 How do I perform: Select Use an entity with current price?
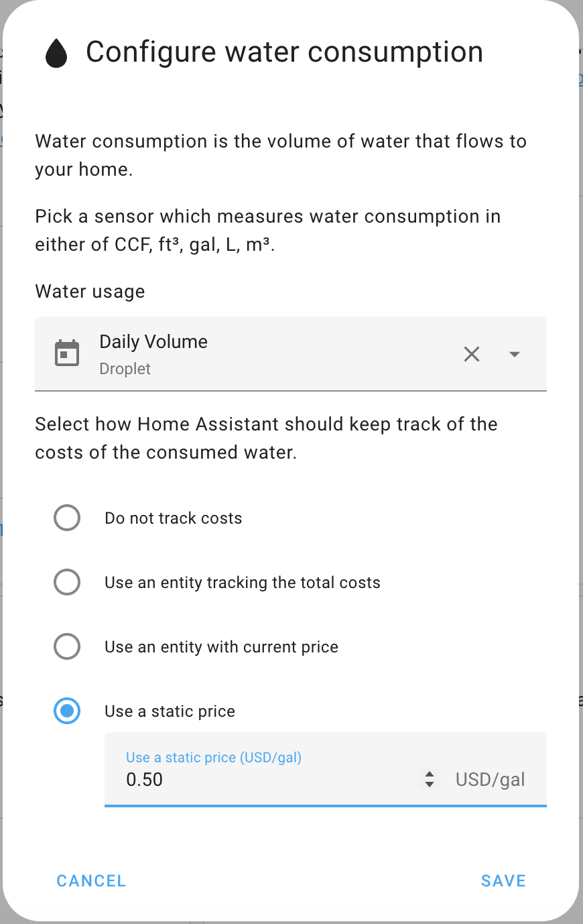67,646
